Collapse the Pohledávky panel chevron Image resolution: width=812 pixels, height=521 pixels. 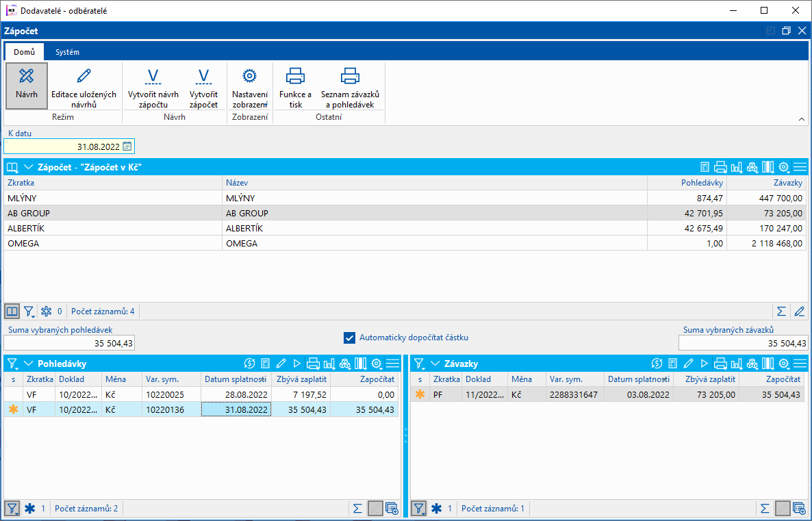[x=29, y=364]
